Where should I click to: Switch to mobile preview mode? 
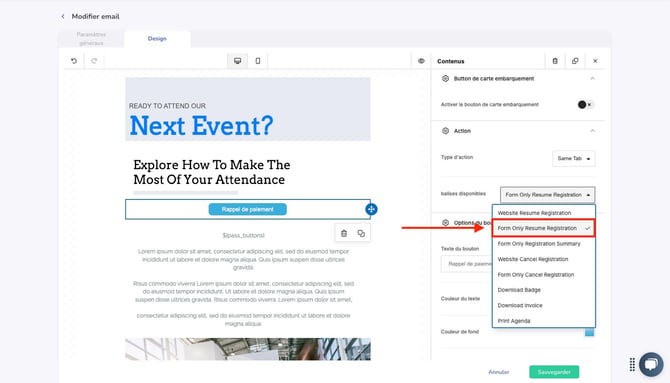[x=258, y=61]
